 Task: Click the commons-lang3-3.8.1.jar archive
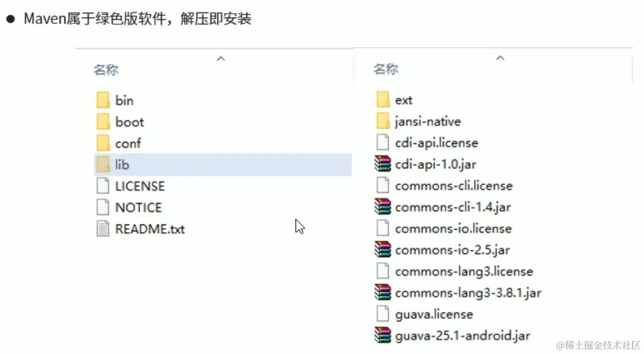(457, 293)
